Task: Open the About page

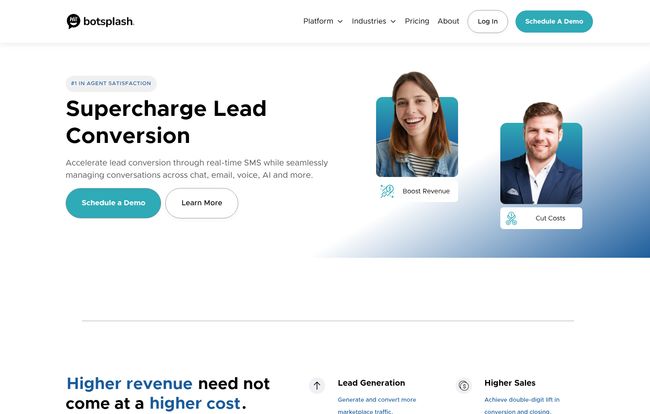Action: tap(448, 21)
